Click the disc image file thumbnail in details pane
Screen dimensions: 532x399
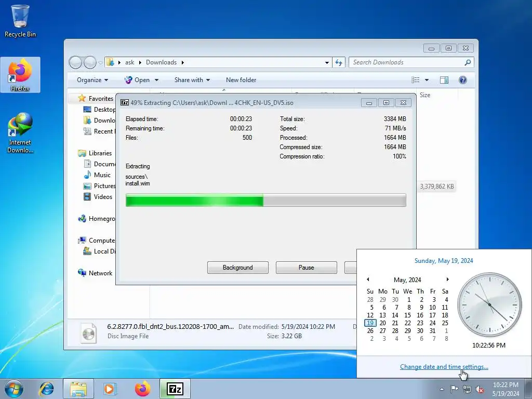[x=88, y=333]
